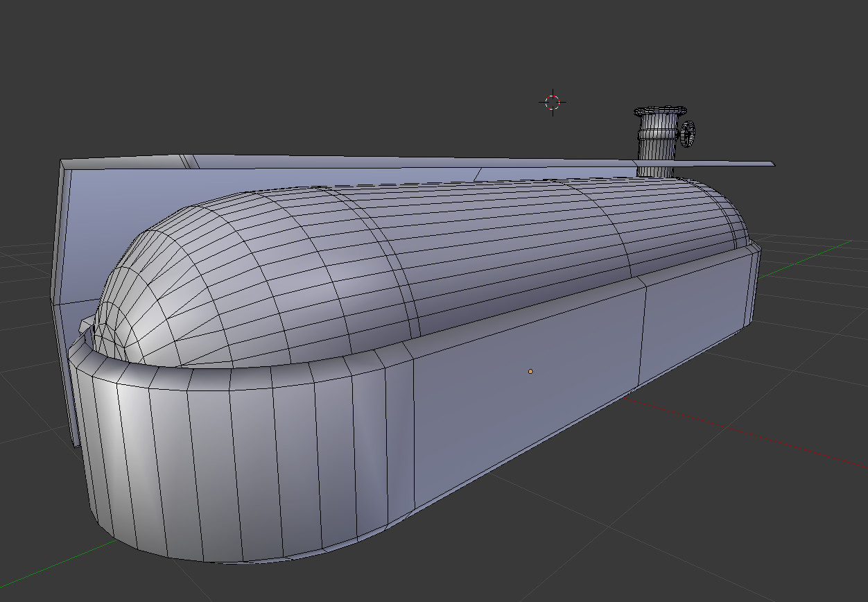Click the flat side panel of the base
This screenshot has height=602, width=868.
click(x=527, y=388)
